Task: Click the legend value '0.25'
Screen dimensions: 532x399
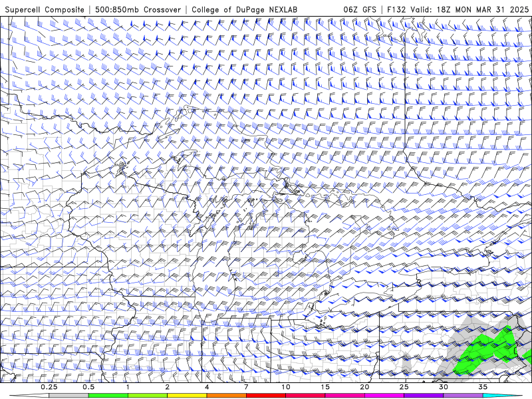Action: 49,387
